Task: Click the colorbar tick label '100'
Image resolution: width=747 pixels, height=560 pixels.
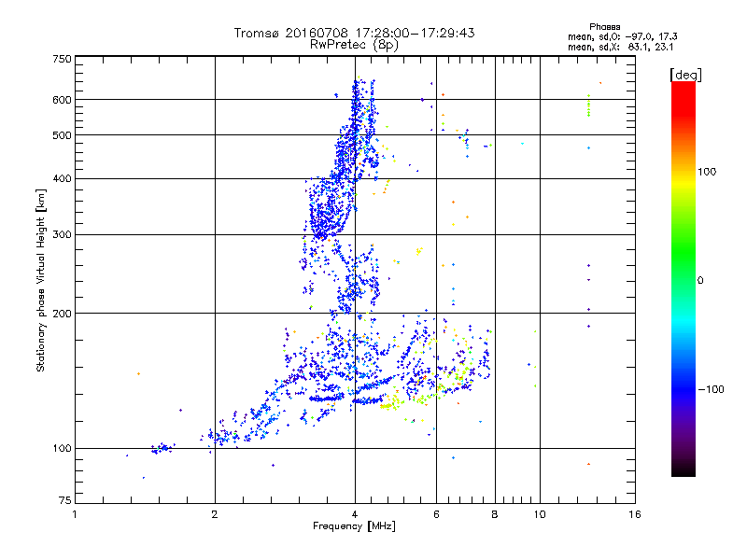Action: (x=707, y=172)
